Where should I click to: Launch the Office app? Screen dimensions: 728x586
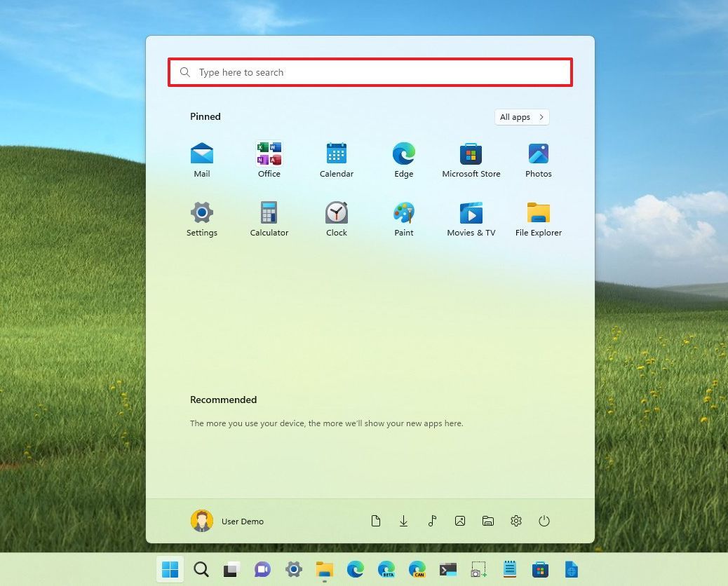click(269, 158)
